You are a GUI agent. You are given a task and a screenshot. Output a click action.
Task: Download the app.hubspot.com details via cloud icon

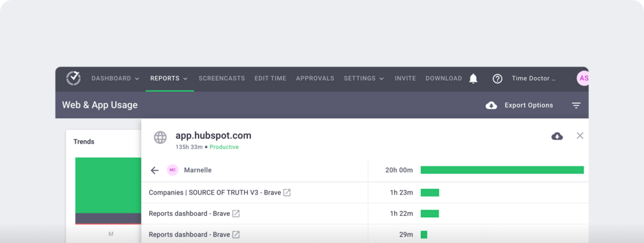coord(557,136)
